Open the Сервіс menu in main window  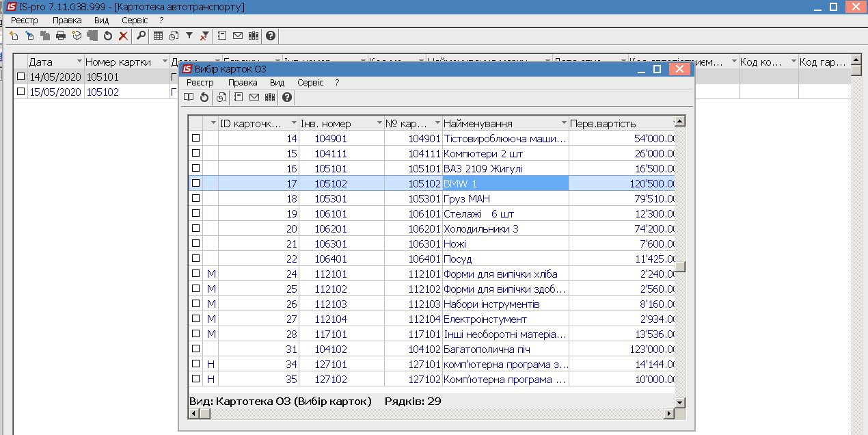tap(135, 21)
